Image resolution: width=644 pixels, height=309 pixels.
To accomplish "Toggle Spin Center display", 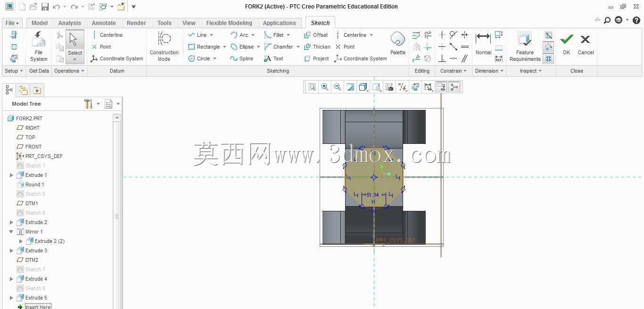I will (x=454, y=87).
